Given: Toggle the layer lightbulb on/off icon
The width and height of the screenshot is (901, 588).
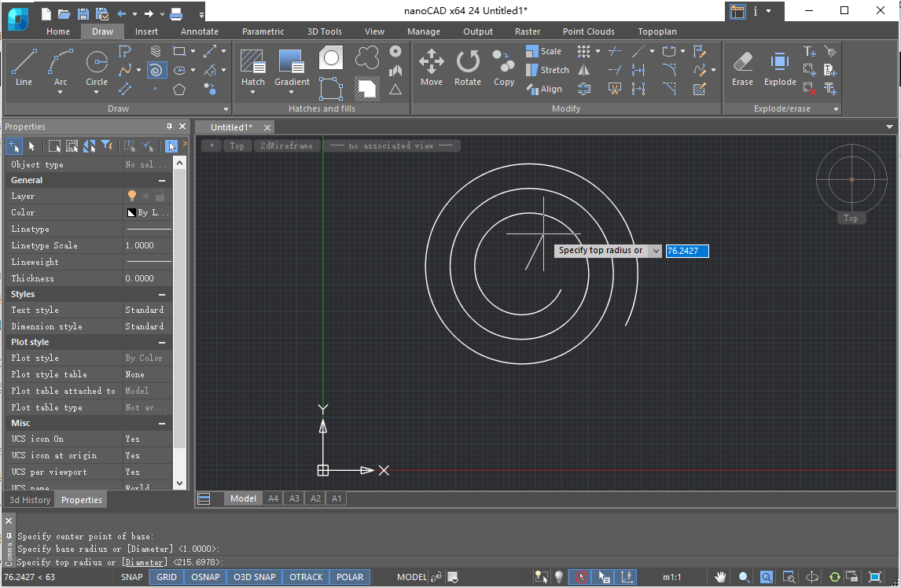Looking at the screenshot, I should (x=131, y=196).
